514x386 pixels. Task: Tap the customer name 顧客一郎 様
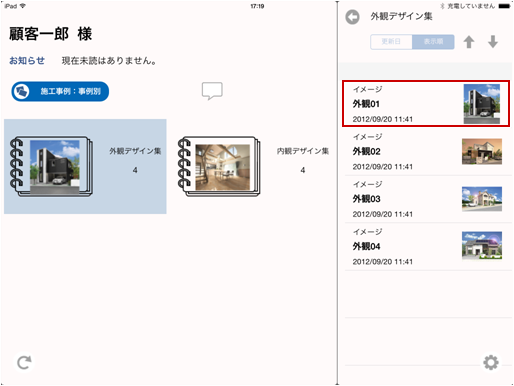[x=50, y=34]
